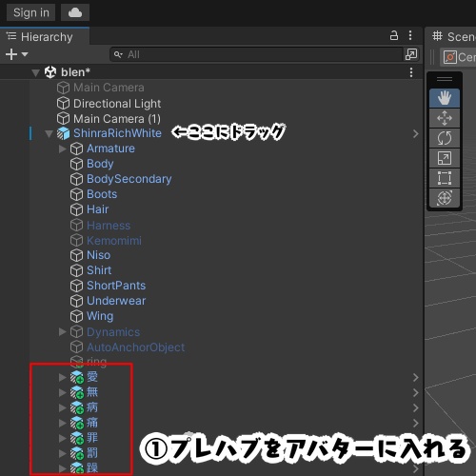This screenshot has height=476, width=476.
Task: Select the combined Transform tool
Action: coord(445,198)
